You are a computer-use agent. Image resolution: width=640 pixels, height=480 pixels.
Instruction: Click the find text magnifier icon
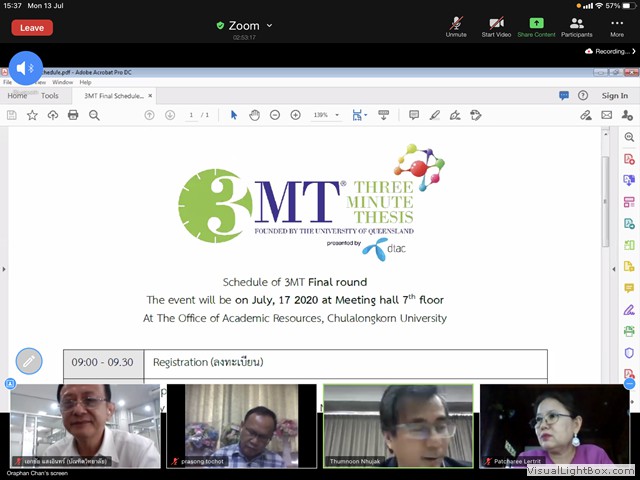point(94,115)
